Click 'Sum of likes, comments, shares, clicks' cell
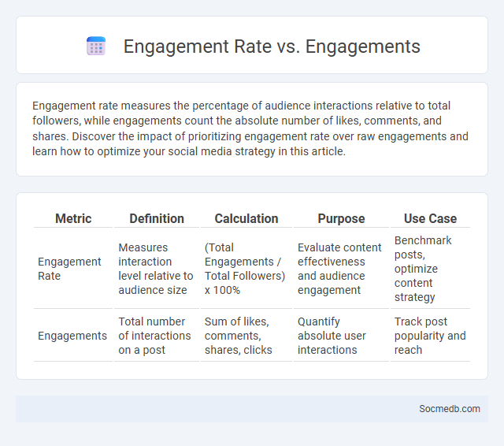 (x=246, y=336)
